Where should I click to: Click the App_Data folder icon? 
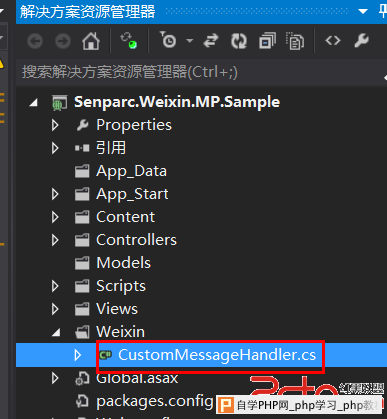pyautogui.click(x=82, y=171)
